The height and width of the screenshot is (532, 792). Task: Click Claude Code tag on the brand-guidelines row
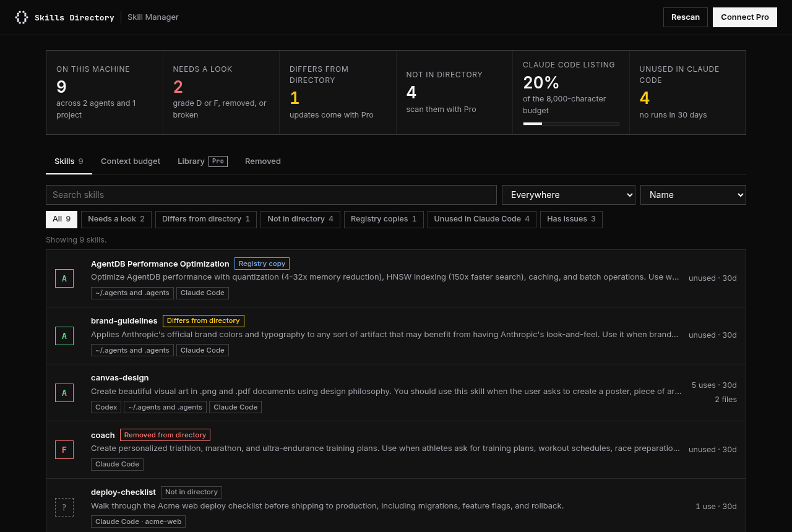click(202, 350)
